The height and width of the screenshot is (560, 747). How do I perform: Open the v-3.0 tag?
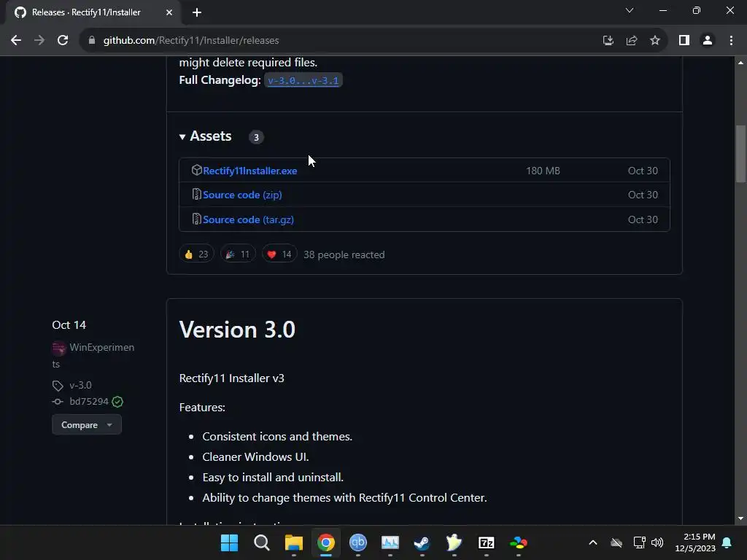coord(80,385)
